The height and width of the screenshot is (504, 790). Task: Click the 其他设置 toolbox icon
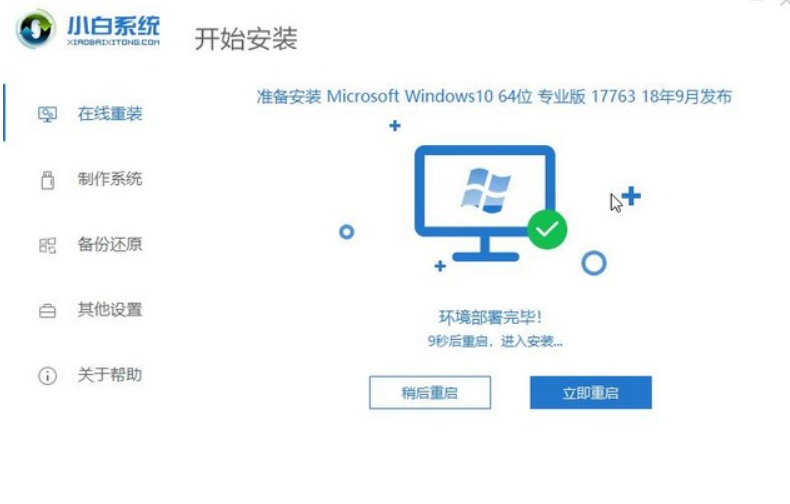pos(47,311)
